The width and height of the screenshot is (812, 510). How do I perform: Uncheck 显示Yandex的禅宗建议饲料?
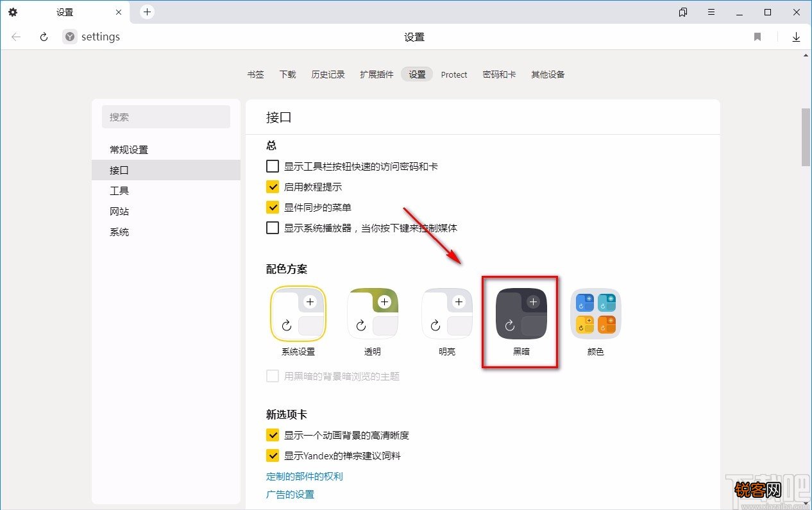pyautogui.click(x=273, y=456)
